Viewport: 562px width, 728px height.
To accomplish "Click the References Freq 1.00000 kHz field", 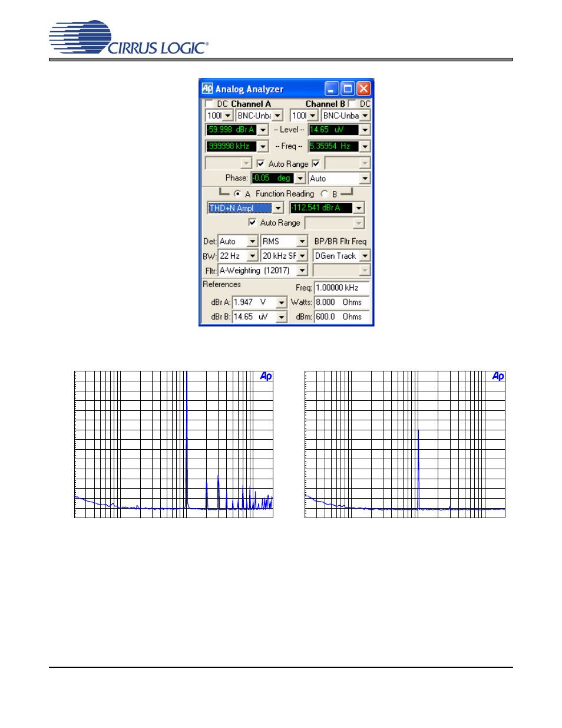I will pos(342,288).
